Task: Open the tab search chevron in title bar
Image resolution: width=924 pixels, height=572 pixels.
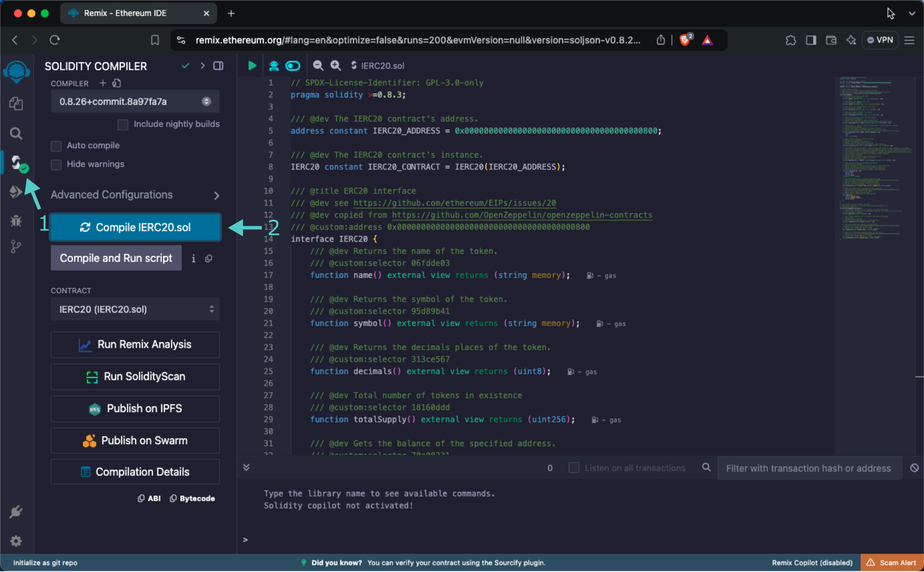Action: click(911, 14)
